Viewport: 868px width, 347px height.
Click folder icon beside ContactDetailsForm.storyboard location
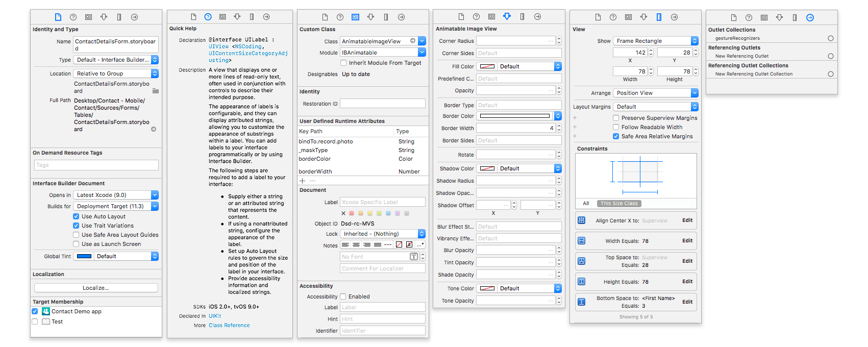[155, 91]
